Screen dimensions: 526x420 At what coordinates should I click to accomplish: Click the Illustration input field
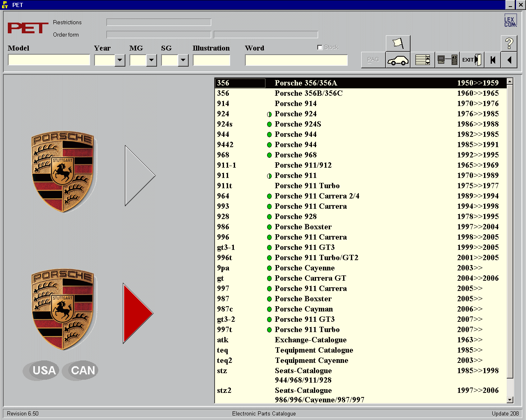click(212, 60)
